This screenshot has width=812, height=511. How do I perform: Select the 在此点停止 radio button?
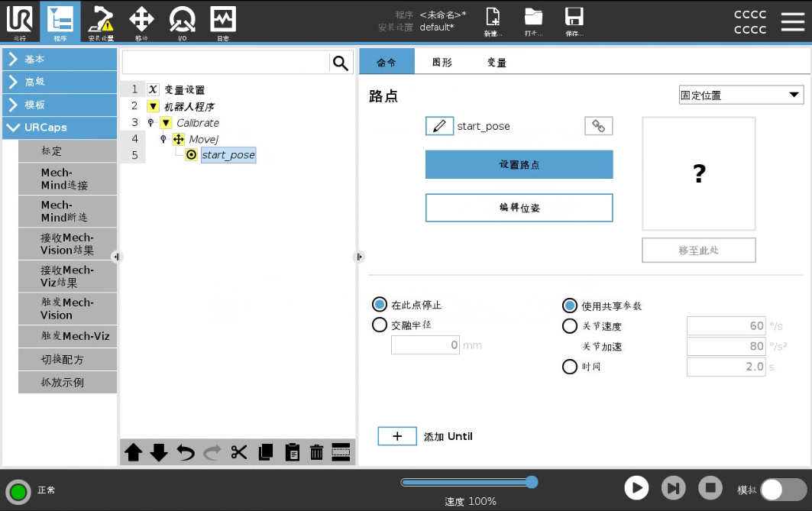(380, 304)
